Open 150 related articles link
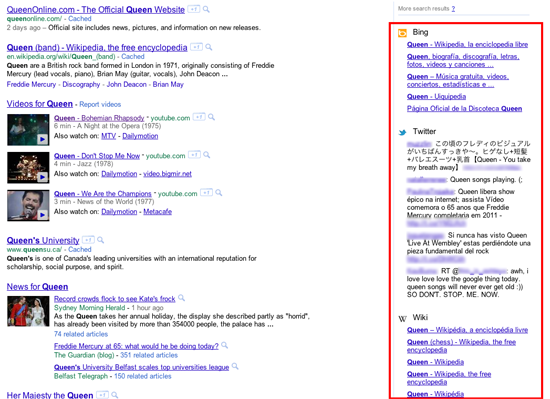The width and height of the screenshot is (550, 399). coord(143,376)
